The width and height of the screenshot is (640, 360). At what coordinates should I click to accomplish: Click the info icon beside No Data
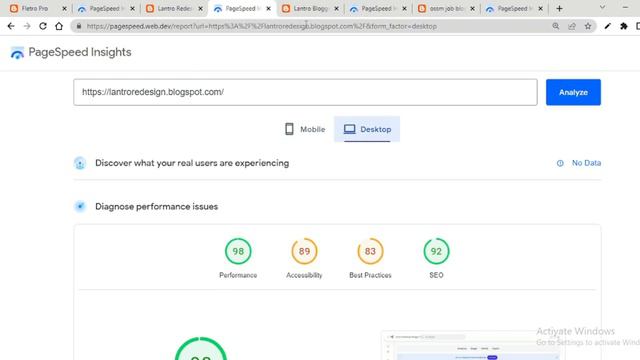560,163
